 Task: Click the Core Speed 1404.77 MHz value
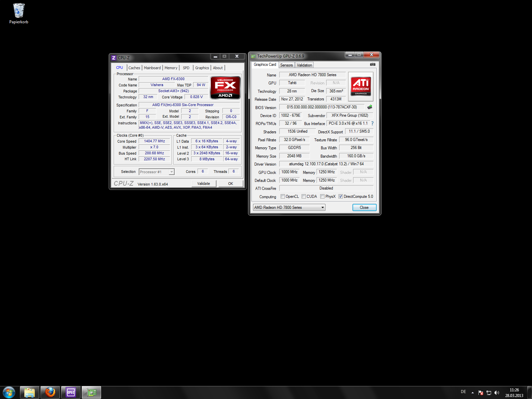(x=154, y=141)
